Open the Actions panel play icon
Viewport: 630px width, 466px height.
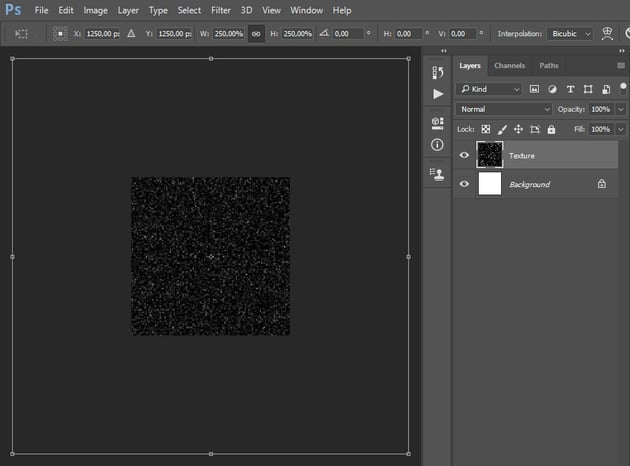click(x=437, y=94)
